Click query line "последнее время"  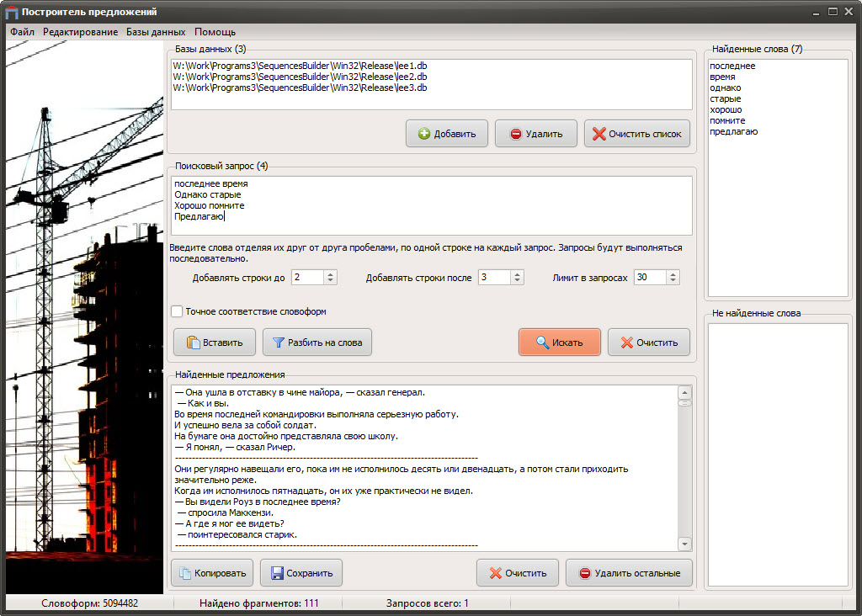211,183
